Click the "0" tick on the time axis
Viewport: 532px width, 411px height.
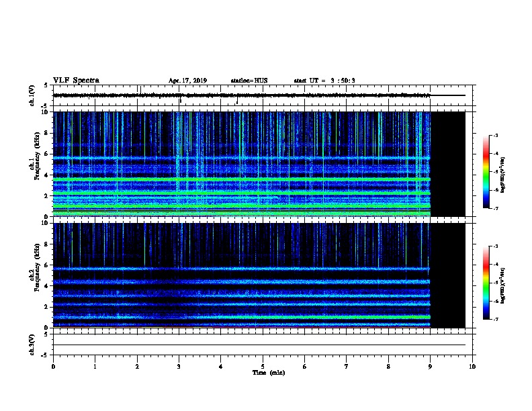53,367
